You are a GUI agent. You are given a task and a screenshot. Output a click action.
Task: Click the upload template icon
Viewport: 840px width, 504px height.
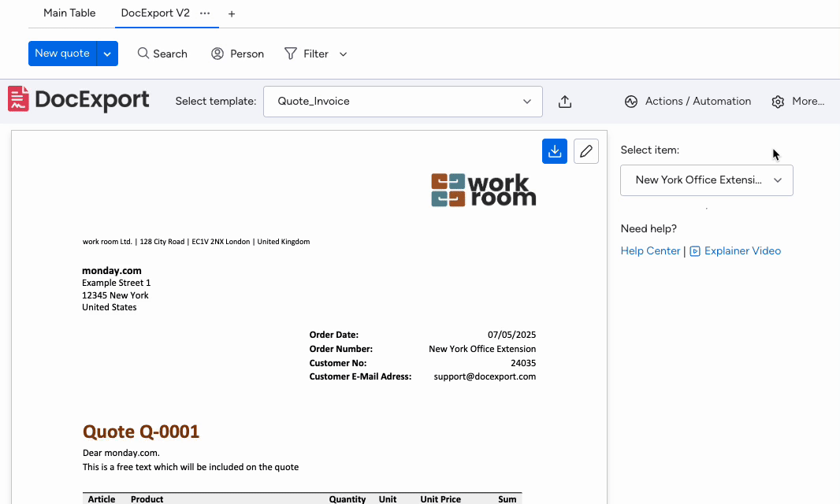click(x=565, y=102)
